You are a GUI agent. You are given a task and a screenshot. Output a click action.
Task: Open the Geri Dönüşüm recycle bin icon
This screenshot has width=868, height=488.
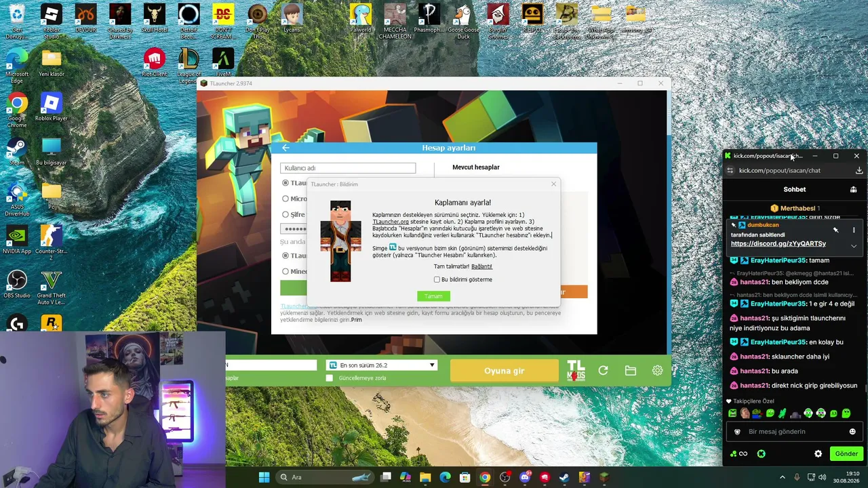[17, 22]
